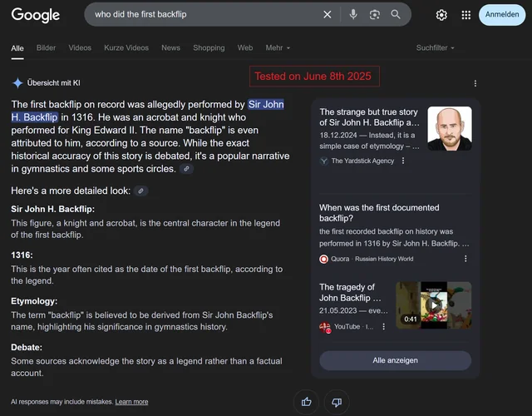Start voice search with microphone icon
The image size is (532, 416).
[x=353, y=15]
